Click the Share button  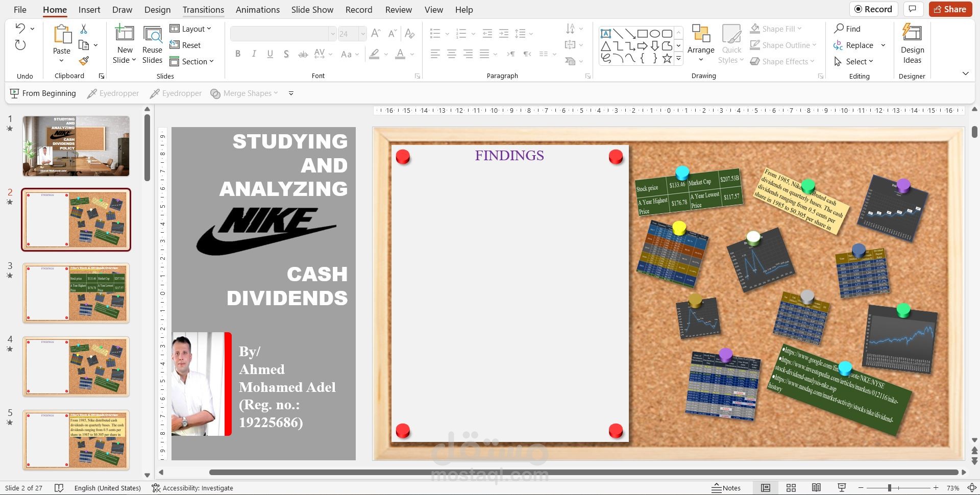pyautogui.click(x=950, y=9)
